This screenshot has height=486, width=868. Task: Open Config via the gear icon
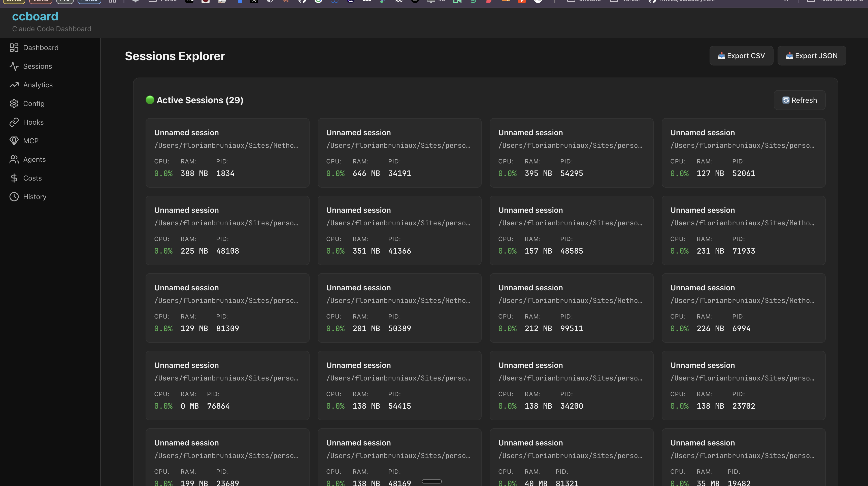click(14, 103)
